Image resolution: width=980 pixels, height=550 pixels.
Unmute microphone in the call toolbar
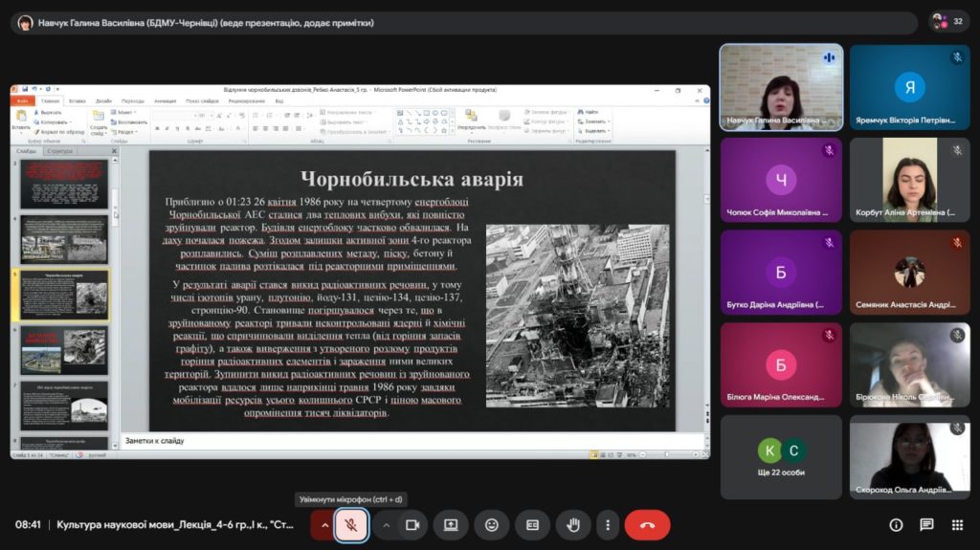[x=351, y=525]
